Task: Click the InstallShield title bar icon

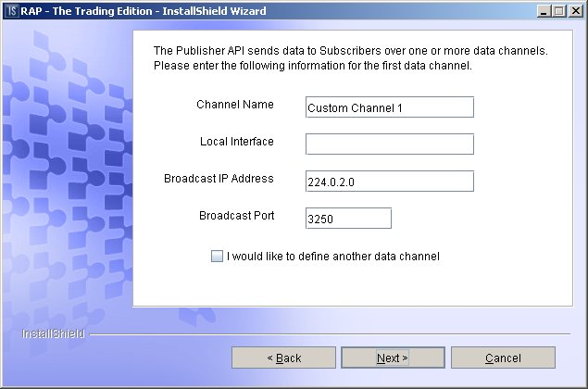Action: tap(12, 11)
